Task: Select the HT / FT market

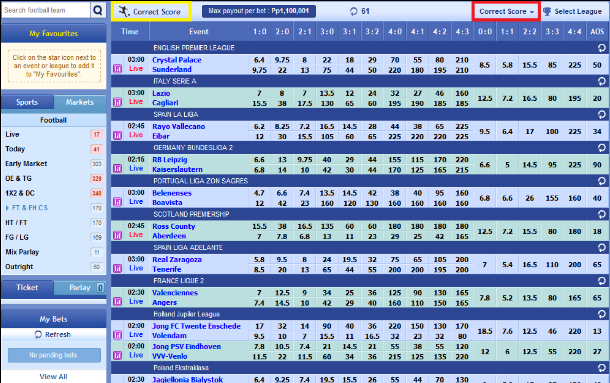Action: (x=54, y=223)
